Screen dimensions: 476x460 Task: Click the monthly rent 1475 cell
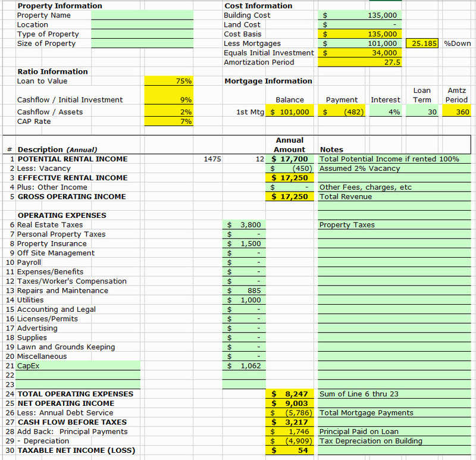click(x=208, y=159)
